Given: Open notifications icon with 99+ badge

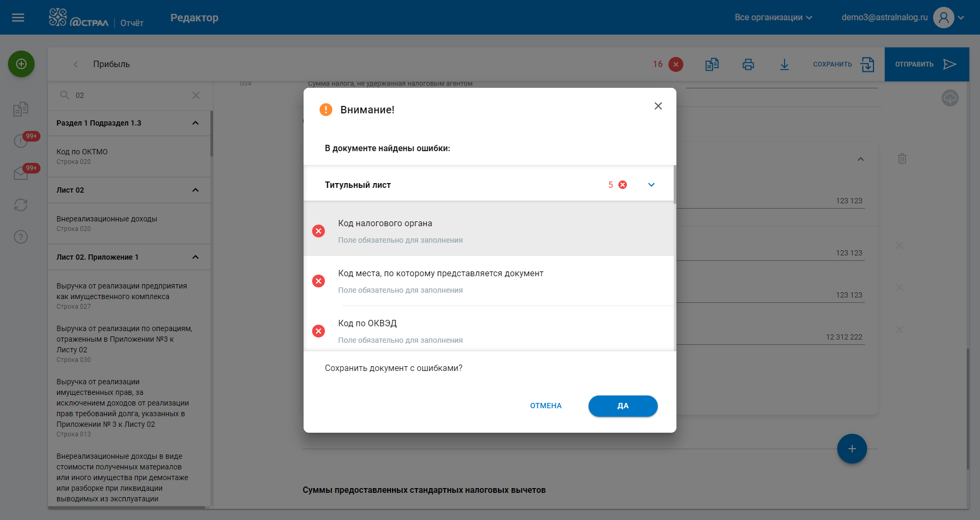Looking at the screenshot, I should [x=21, y=141].
